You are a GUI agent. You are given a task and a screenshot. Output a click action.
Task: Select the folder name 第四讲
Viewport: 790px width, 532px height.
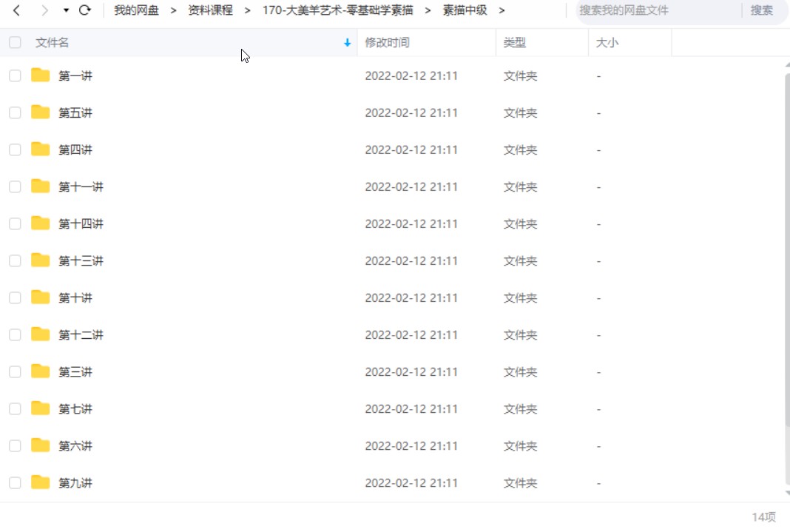[x=75, y=149]
